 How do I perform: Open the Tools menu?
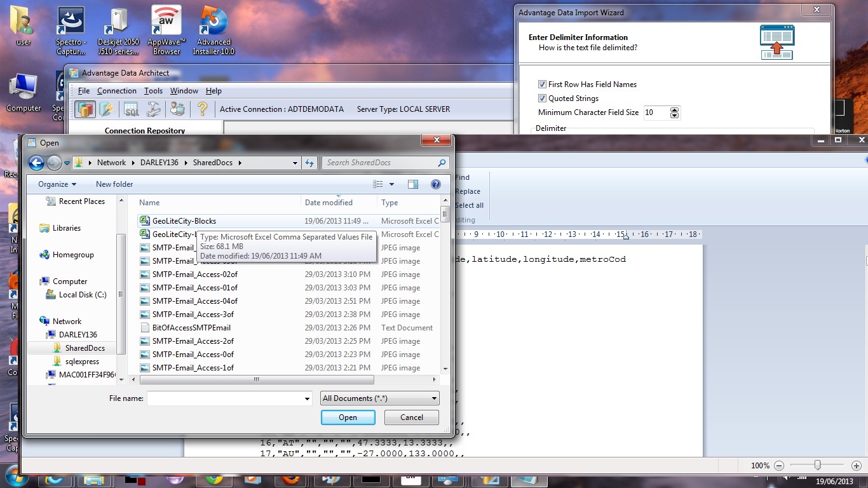click(x=153, y=91)
